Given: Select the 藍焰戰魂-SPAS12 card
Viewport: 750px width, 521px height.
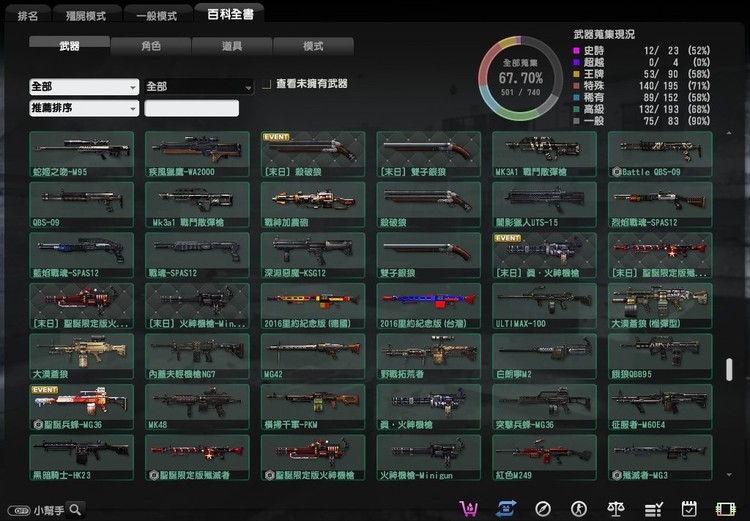Looking at the screenshot, I should 81,255.
